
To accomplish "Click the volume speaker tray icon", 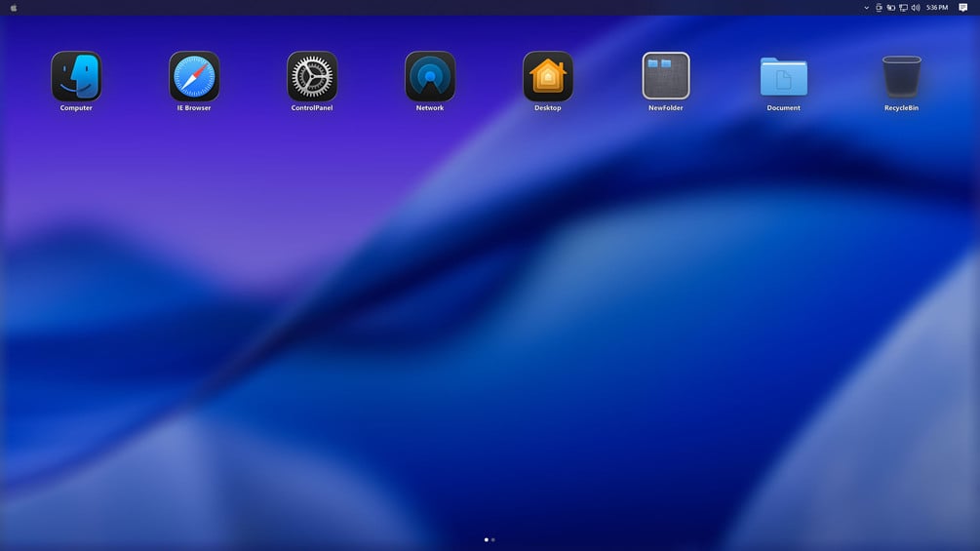I will click(916, 8).
